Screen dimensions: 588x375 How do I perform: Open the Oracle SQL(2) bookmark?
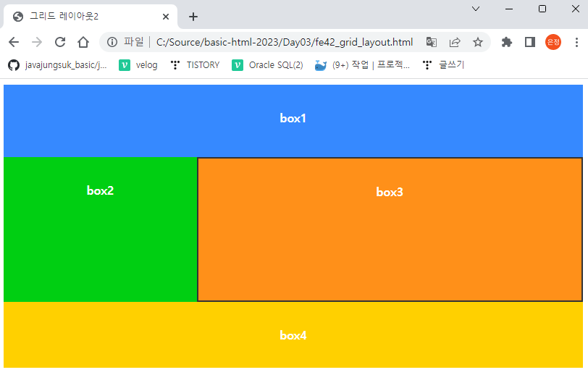(x=267, y=65)
